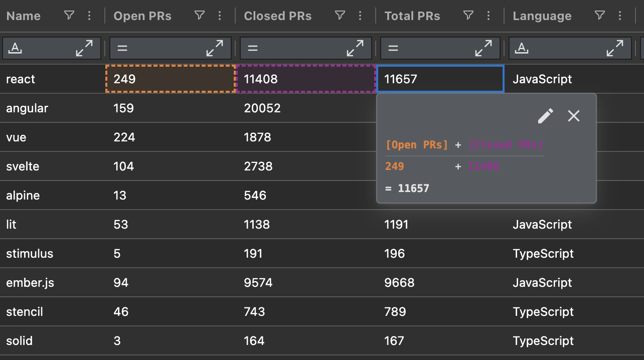Select the angular name cell
644x360 pixels.
pos(52,108)
